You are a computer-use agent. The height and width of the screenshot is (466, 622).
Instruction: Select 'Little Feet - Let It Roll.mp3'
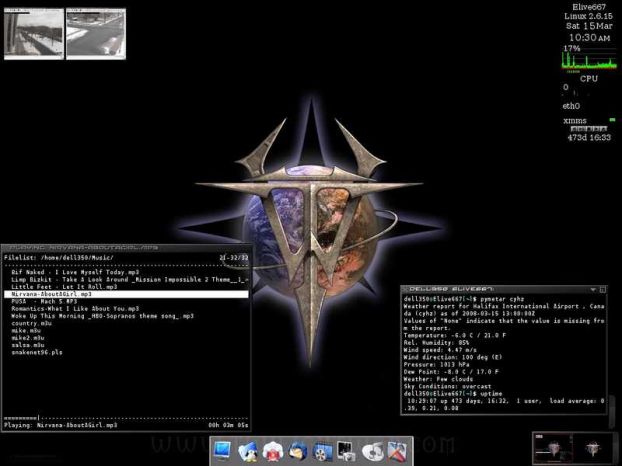click(x=64, y=286)
